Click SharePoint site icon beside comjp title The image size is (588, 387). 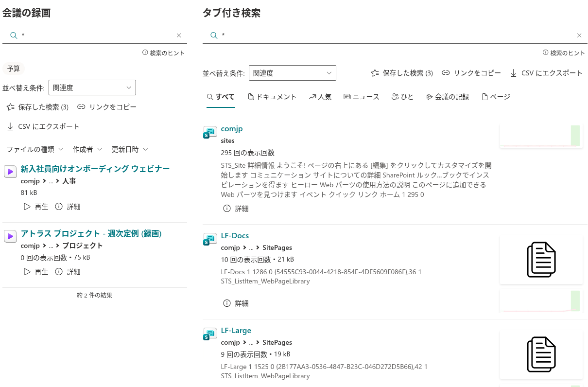[209, 132]
